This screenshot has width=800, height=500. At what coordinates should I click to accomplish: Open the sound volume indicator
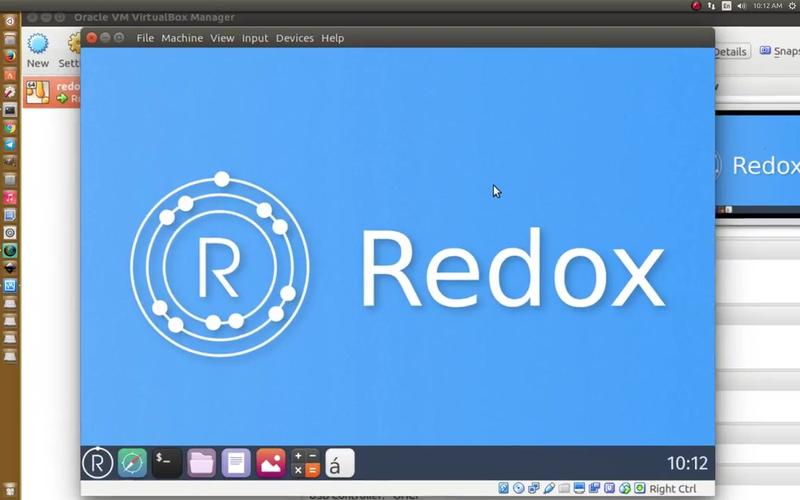[x=742, y=6]
